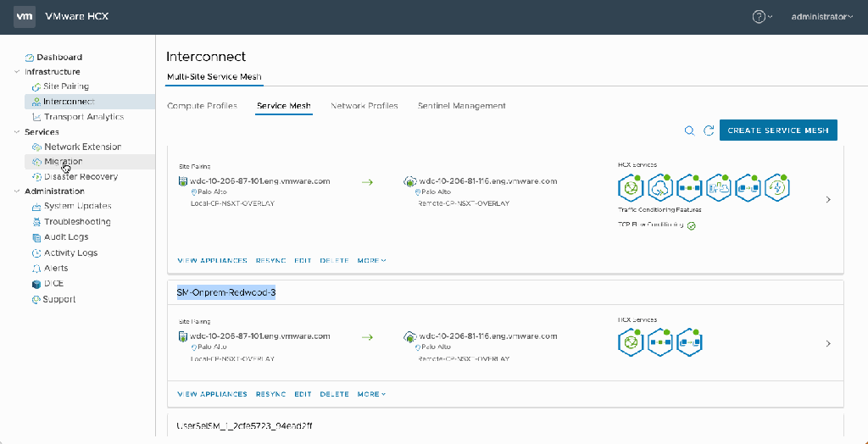Open Transport Analytics page
This screenshot has width=868, height=444.
pyautogui.click(x=84, y=117)
